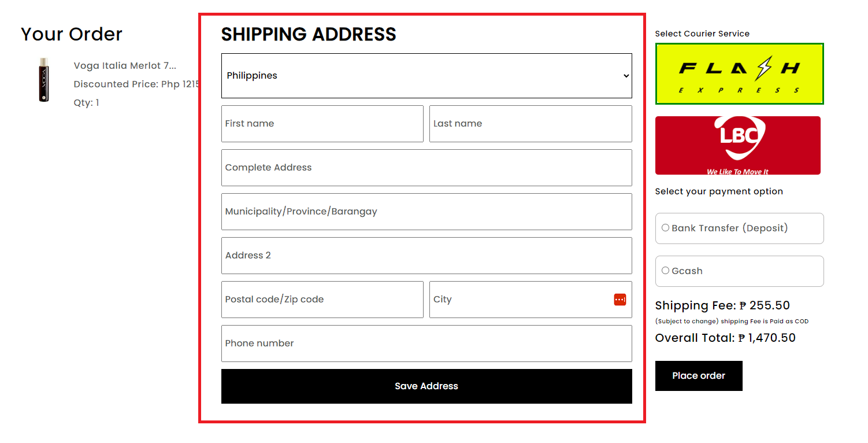The image size is (868, 443).
Task: Focus the First name field
Action: (322, 124)
